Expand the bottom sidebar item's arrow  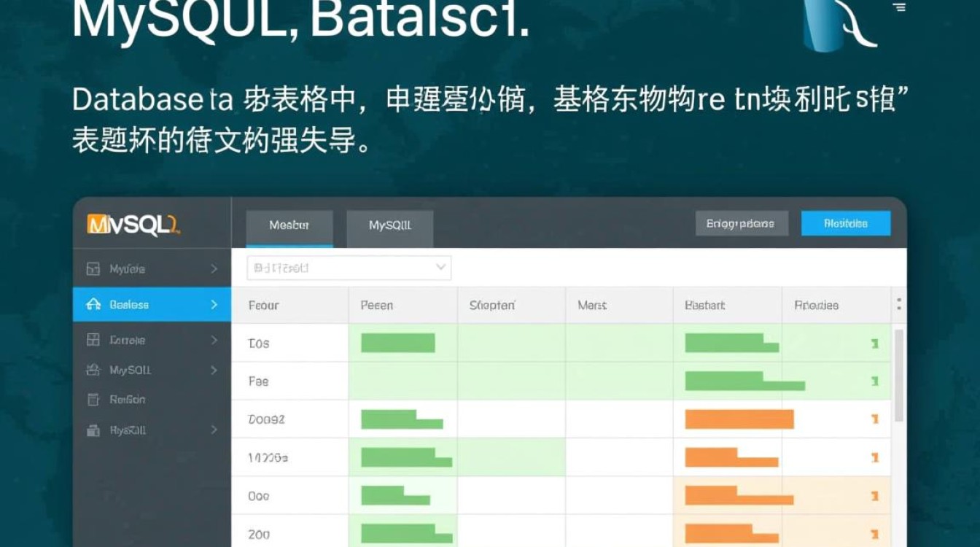(214, 430)
